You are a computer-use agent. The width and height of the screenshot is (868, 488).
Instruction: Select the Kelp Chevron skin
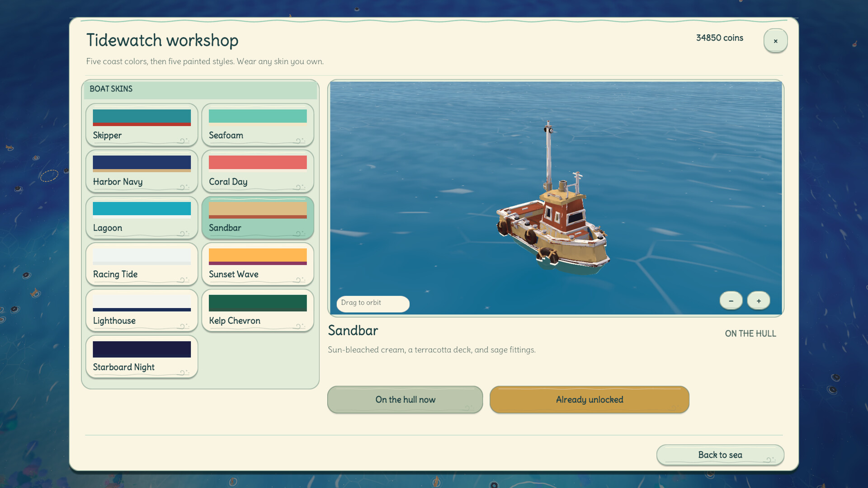coord(258,311)
